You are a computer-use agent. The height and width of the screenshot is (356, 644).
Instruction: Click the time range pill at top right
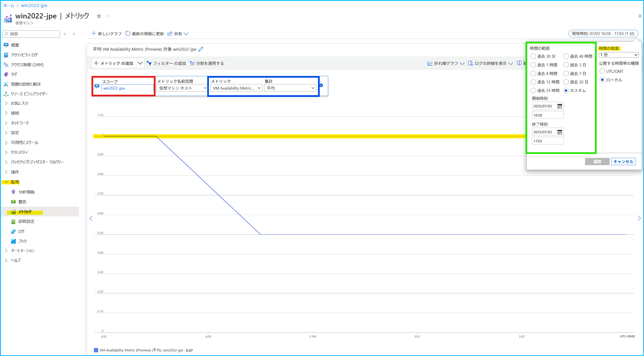click(603, 33)
